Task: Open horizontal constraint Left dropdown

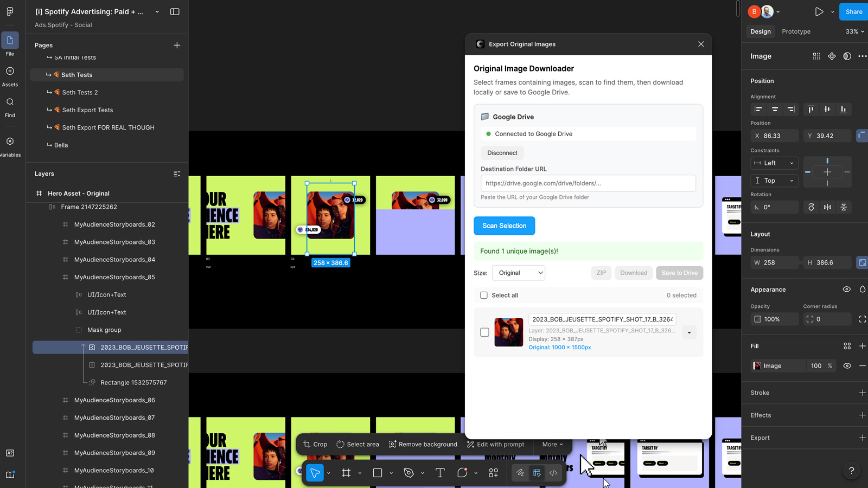Action: 775,163
